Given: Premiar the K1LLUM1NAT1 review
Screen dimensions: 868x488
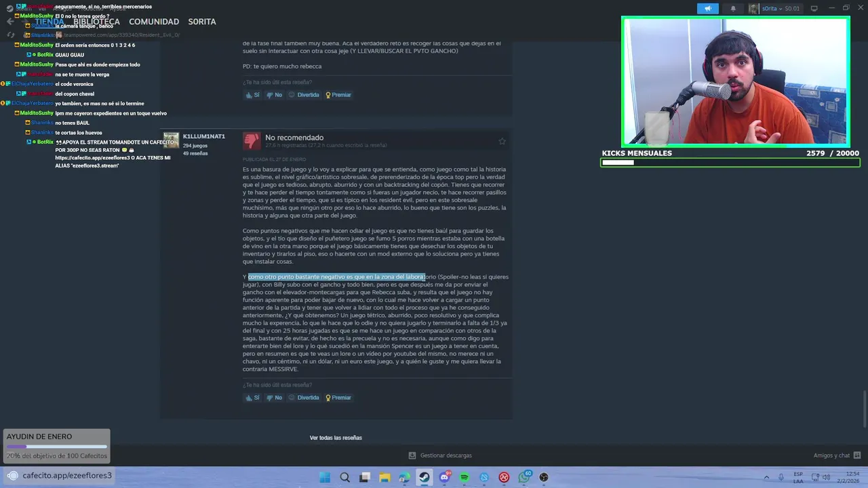Looking at the screenshot, I should [338, 398].
